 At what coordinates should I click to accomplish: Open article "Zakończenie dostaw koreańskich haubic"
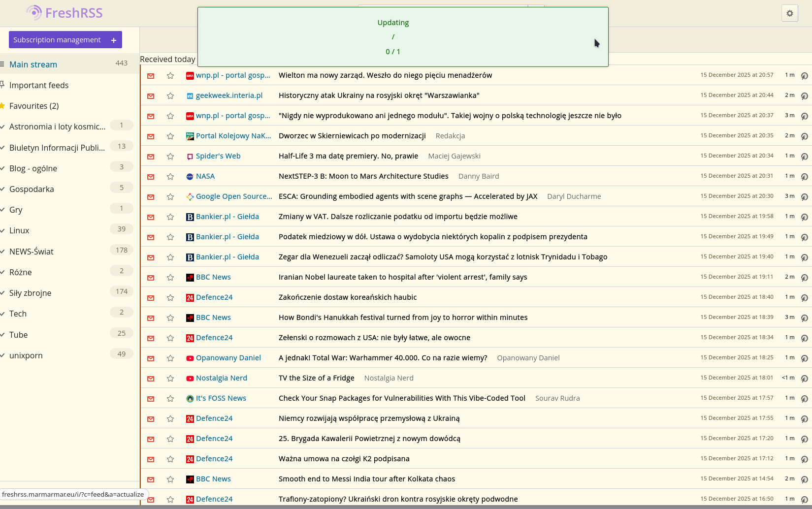click(348, 297)
